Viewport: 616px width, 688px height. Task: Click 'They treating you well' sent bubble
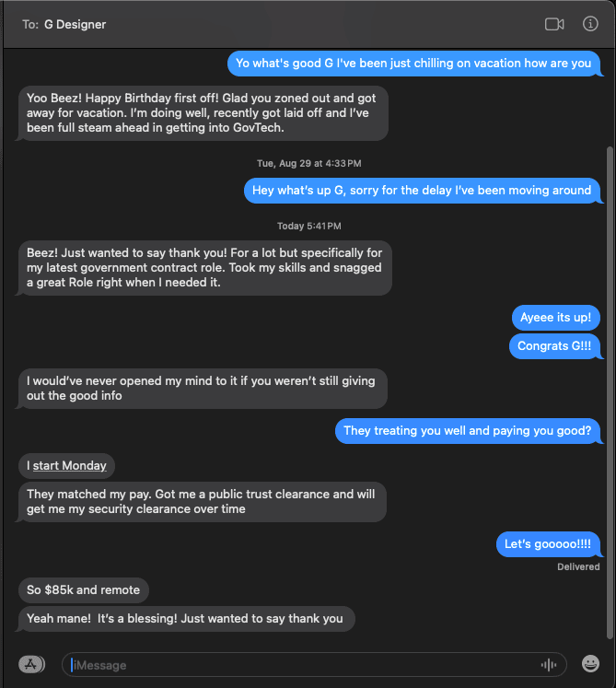pos(467,430)
